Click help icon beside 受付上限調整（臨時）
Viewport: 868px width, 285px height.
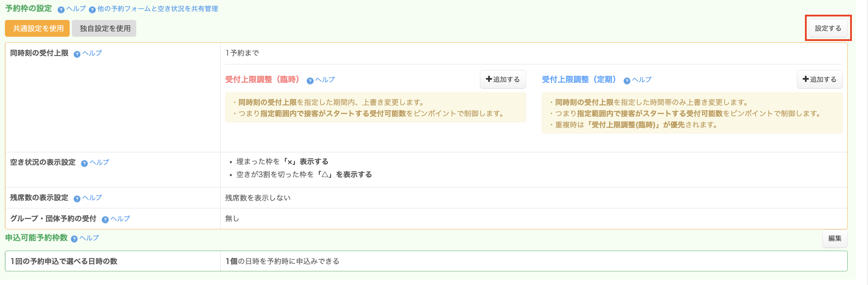pyautogui.click(x=310, y=81)
